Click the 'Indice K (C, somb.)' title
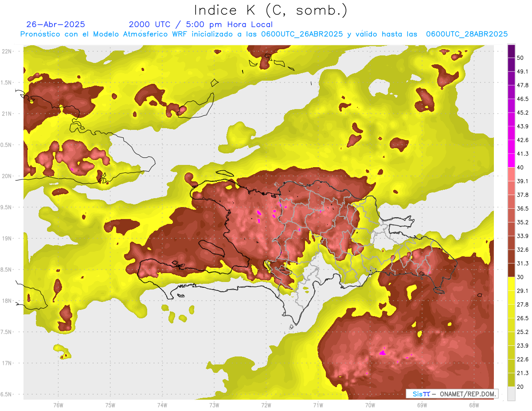 [x=270, y=10]
